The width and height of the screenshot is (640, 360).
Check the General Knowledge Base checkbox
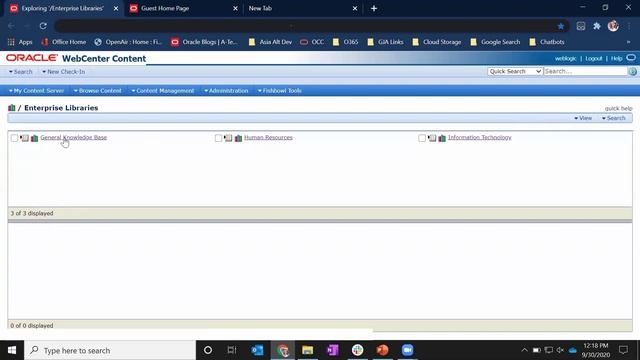14,138
